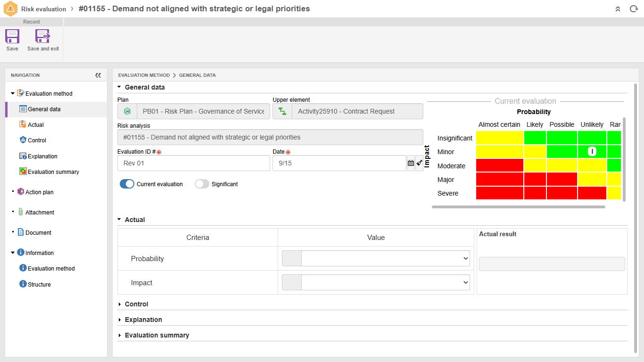
Task: Click the refresh icon in the title bar
Action: 634,9
